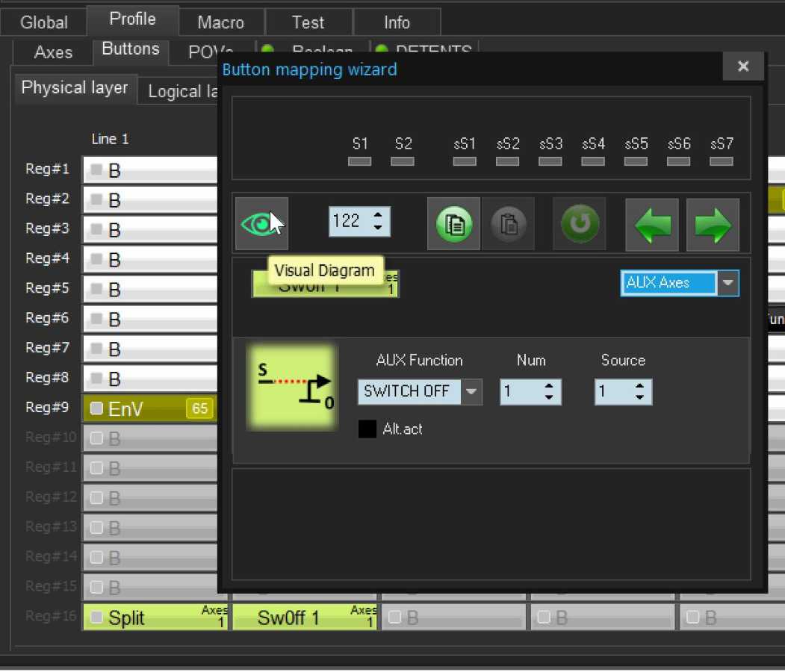Screen dimensions: 785x672
Task: Click the switch-off function diagram icon
Action: coord(292,387)
